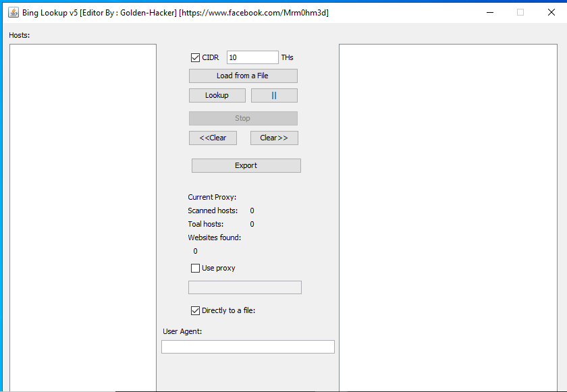Click the Load from a File button
Viewport: 567px width, 392px height.
242,76
